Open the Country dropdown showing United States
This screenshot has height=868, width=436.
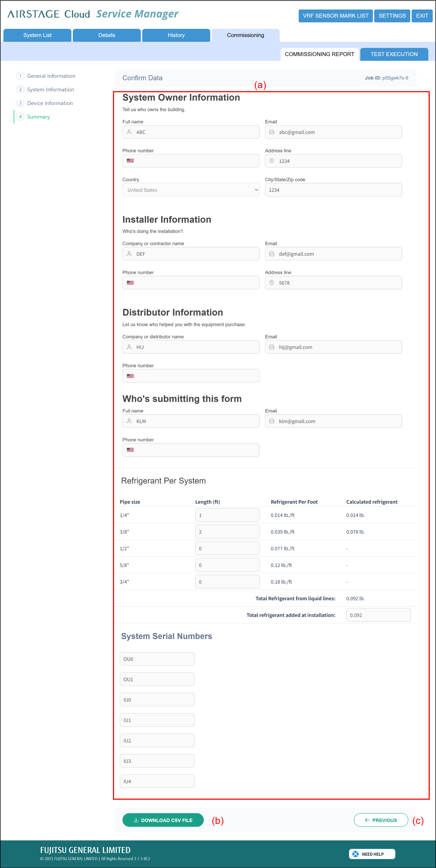pos(191,190)
